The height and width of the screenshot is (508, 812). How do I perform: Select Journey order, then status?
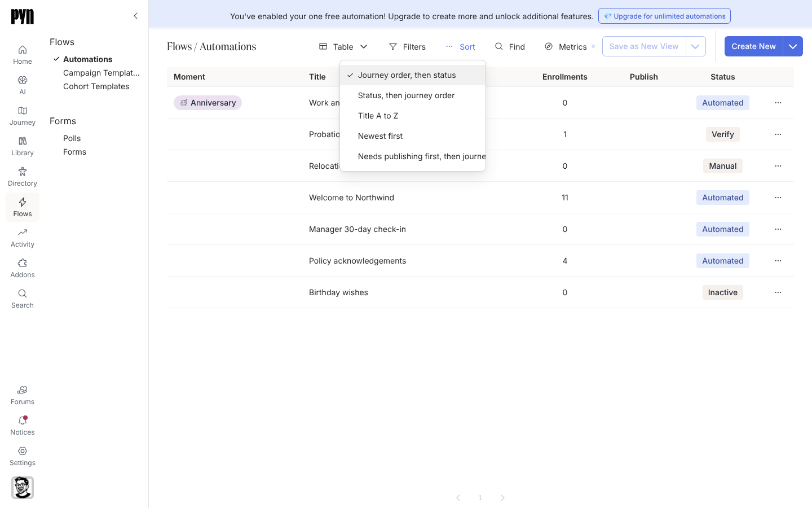point(413,75)
